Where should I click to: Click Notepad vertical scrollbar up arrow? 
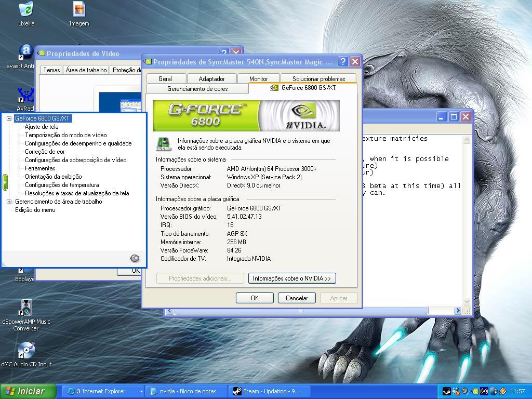pyautogui.click(x=467, y=139)
